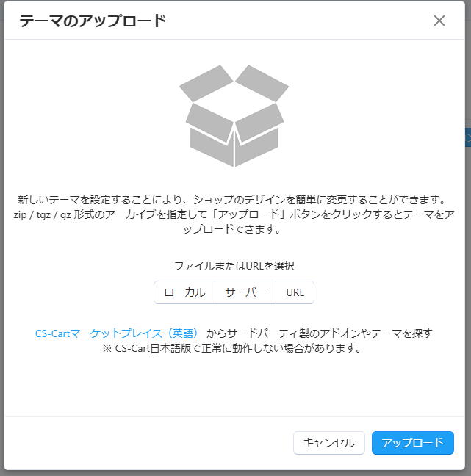Click the left flap of the box icon

(x=206, y=84)
